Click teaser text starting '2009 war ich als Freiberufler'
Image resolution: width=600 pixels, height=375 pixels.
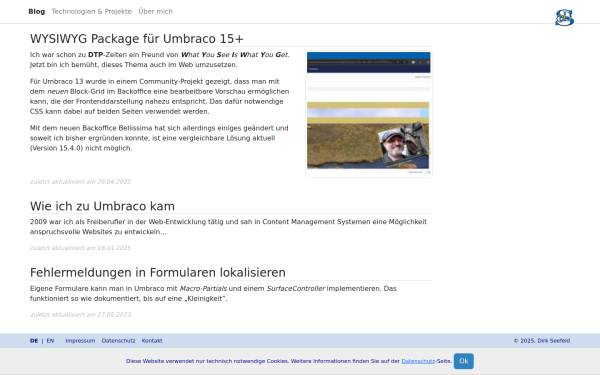(228, 227)
